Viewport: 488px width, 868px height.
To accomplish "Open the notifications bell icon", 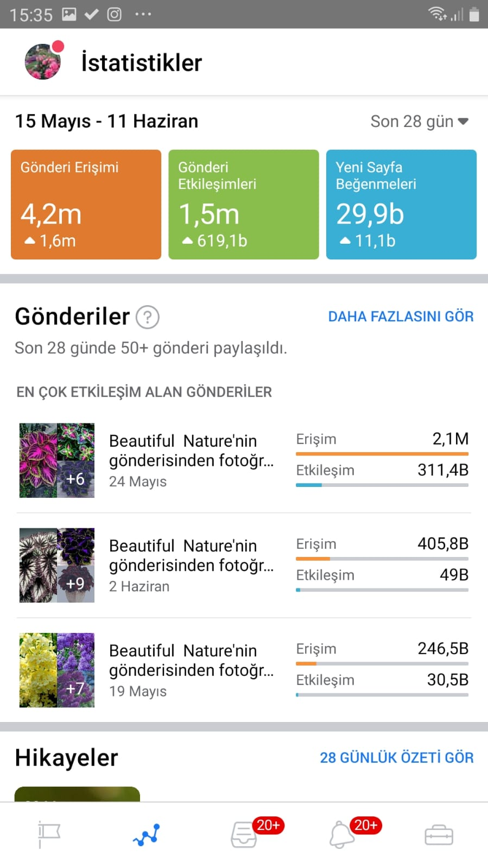I will [x=341, y=834].
